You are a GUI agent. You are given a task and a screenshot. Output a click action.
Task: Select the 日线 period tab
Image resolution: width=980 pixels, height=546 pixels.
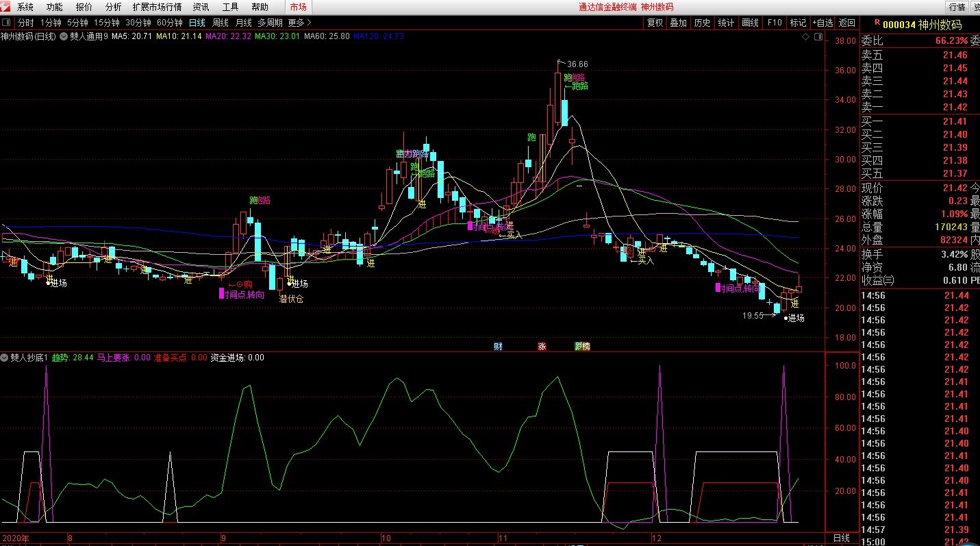pos(197,23)
